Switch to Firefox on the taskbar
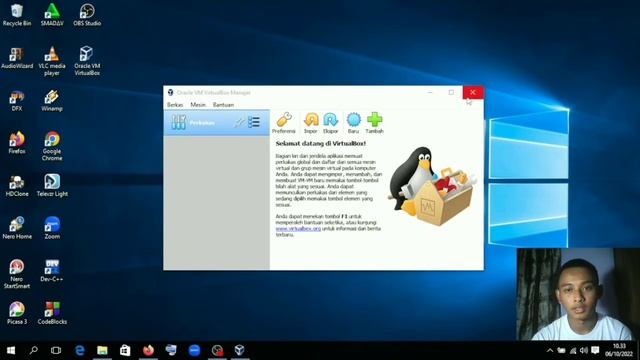Screen dimensions: 640x360 pyautogui.click(x=148, y=350)
